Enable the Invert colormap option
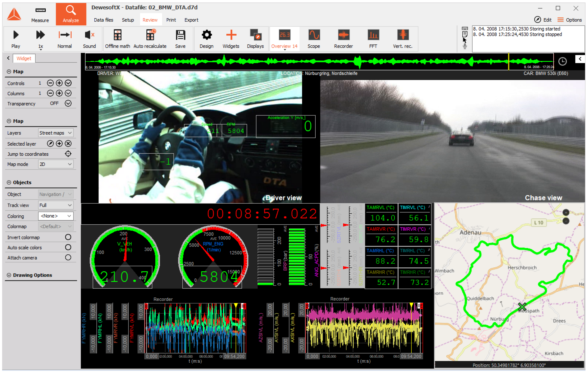 68,237
